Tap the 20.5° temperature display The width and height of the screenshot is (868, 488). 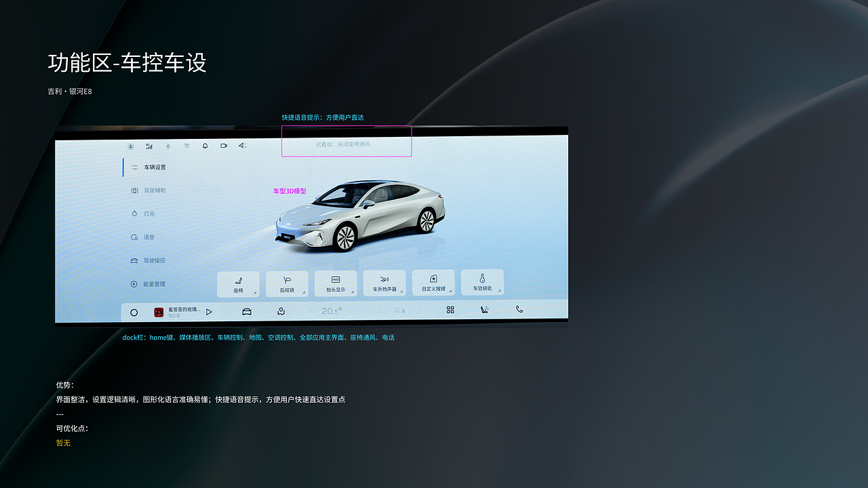click(332, 311)
